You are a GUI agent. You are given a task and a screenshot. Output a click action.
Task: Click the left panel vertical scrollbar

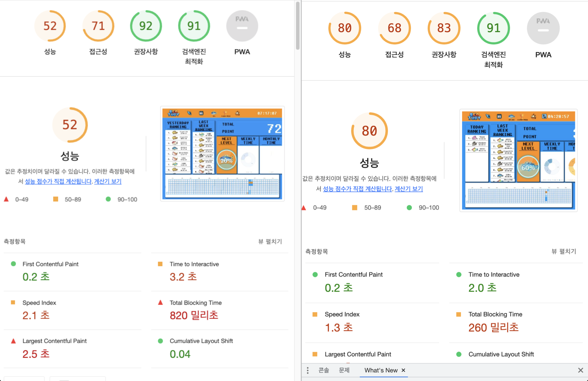pyautogui.click(x=298, y=26)
